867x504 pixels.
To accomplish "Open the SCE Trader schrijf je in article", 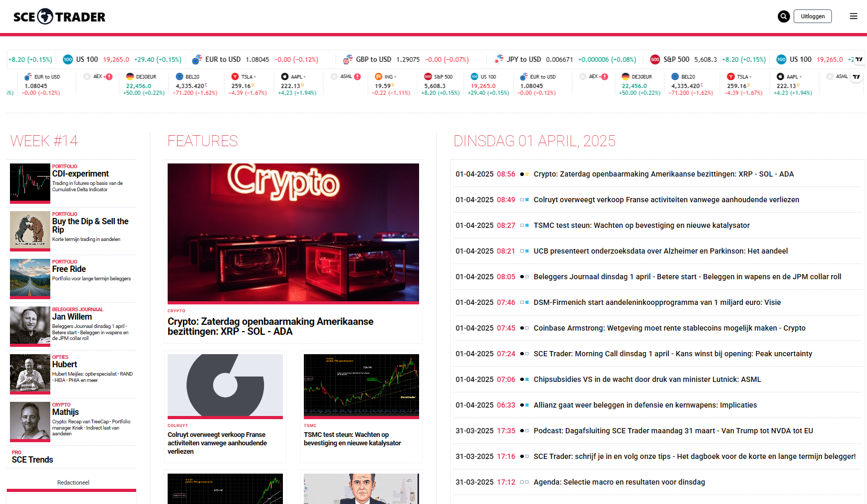I will (695, 456).
